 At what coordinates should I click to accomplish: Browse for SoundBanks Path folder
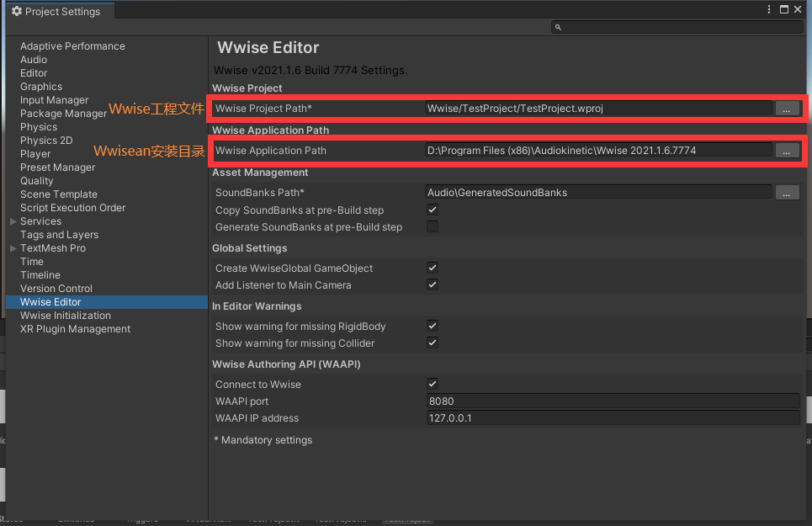(x=787, y=193)
